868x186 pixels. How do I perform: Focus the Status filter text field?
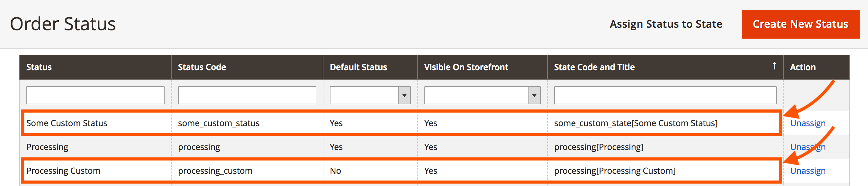pyautogui.click(x=95, y=95)
